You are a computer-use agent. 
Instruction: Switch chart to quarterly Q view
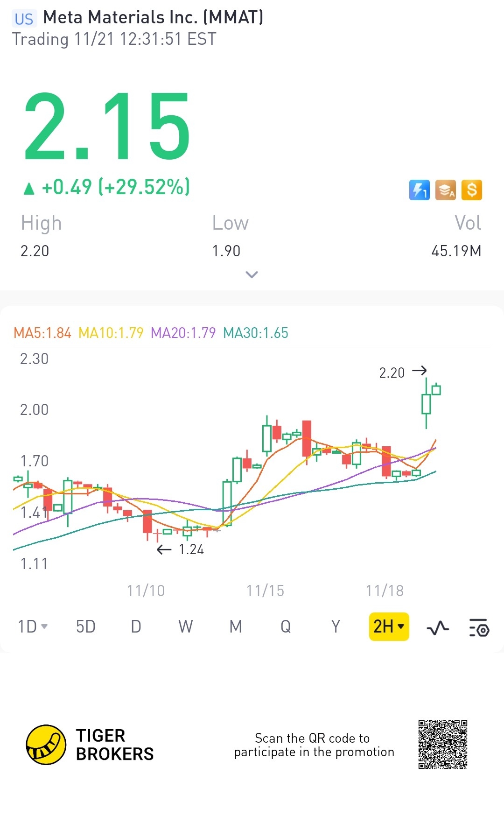click(286, 626)
